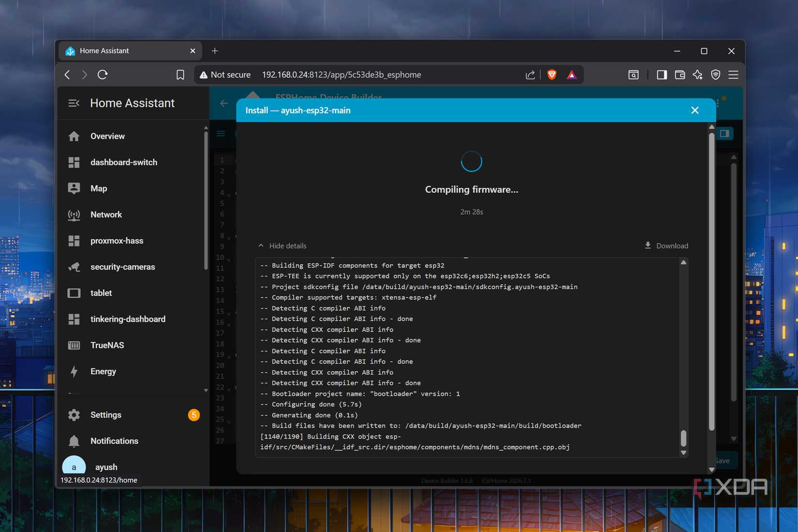Open the Energy lightning bolt icon
Image resolution: width=798 pixels, height=532 pixels.
74,371
